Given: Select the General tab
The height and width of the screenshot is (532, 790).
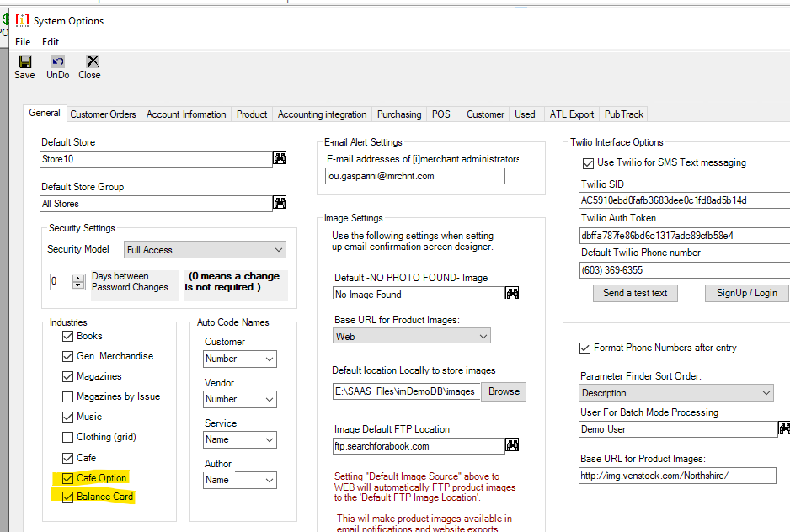Looking at the screenshot, I should (x=45, y=113).
